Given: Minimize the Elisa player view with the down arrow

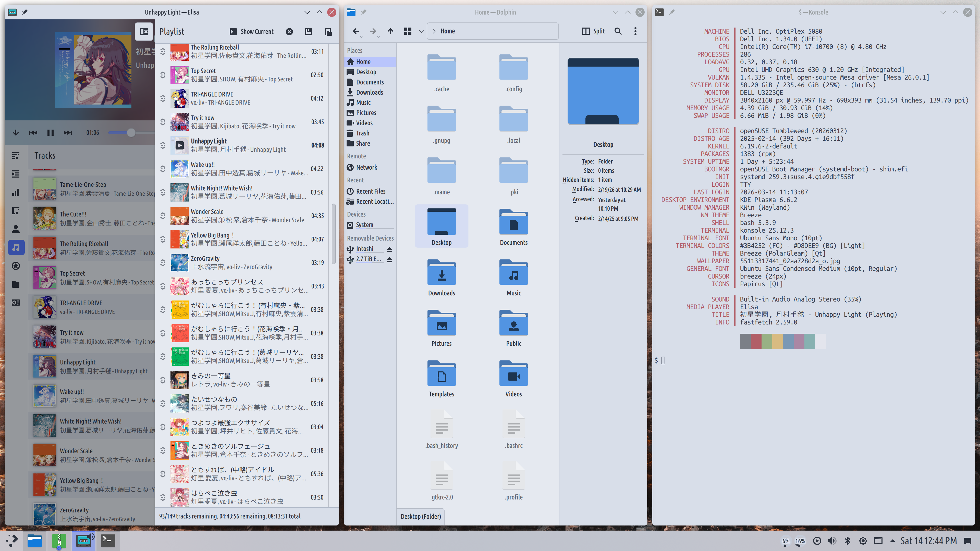Looking at the screenshot, I should point(16,133).
